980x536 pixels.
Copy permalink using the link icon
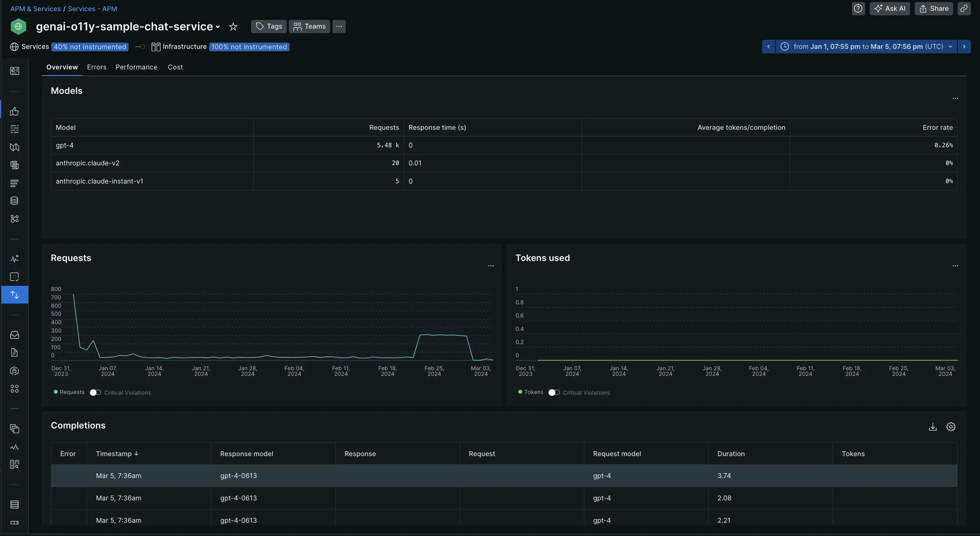coord(964,9)
